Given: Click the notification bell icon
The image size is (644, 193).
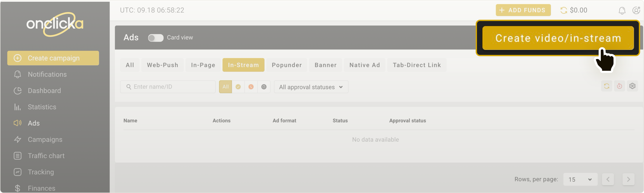Looking at the screenshot, I should [x=622, y=10].
